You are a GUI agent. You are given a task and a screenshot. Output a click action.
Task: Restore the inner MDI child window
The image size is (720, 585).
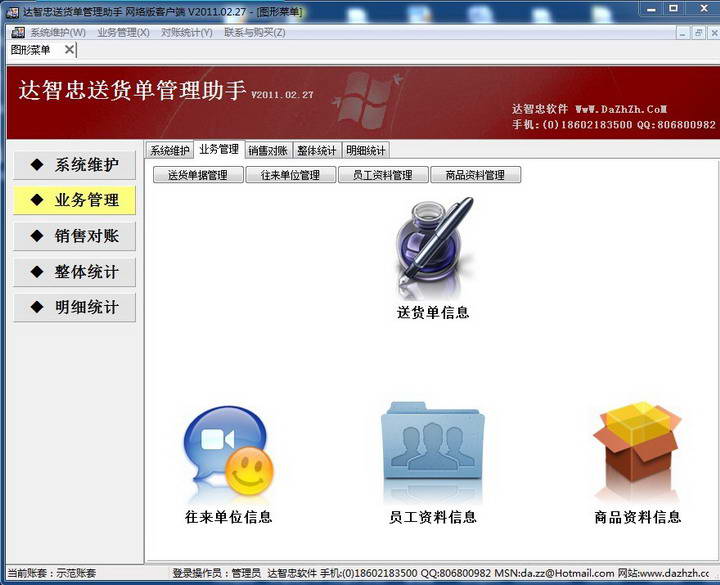coord(698,33)
